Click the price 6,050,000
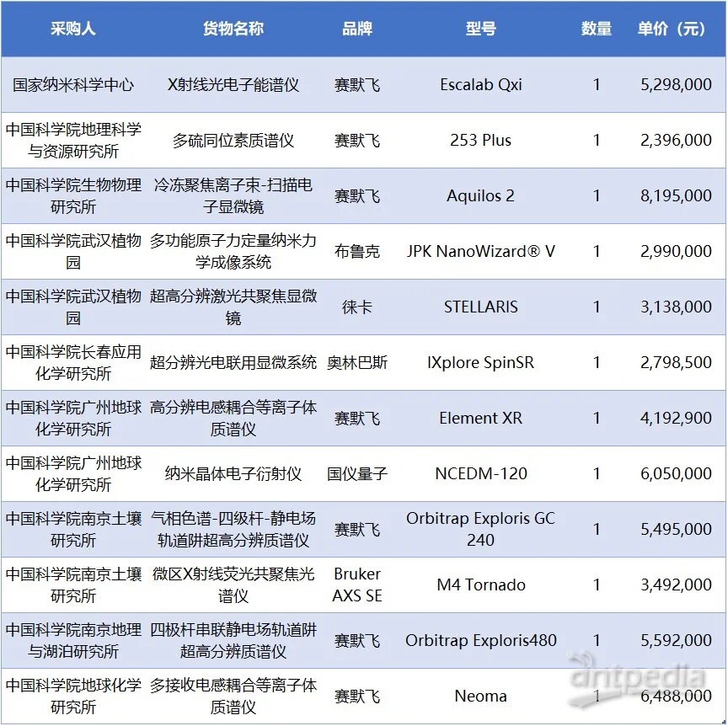 [x=676, y=473]
